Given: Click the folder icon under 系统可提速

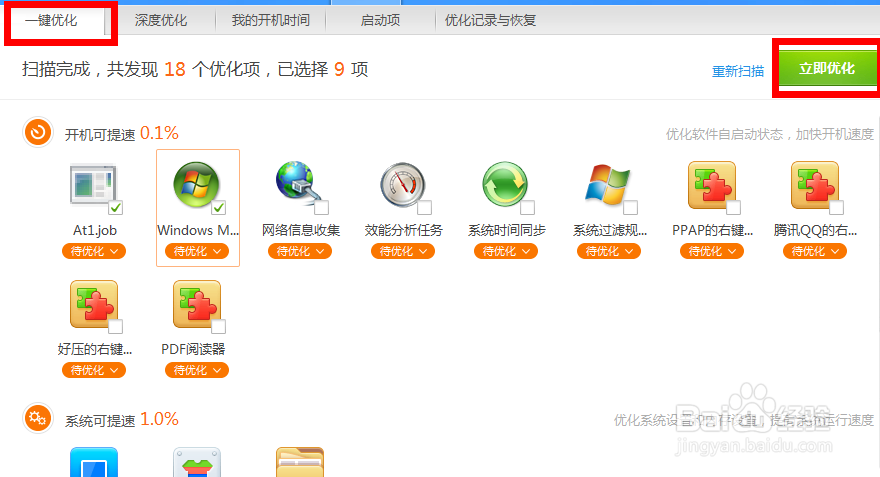Looking at the screenshot, I should pyautogui.click(x=300, y=462).
